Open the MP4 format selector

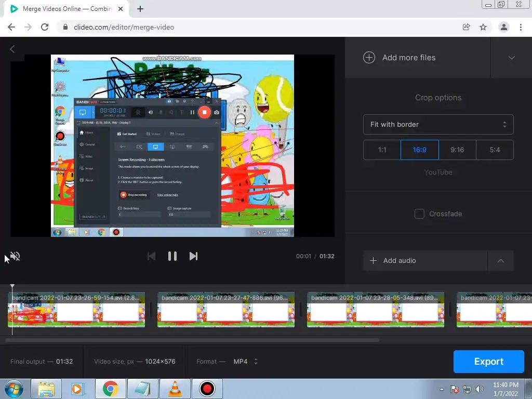point(246,362)
